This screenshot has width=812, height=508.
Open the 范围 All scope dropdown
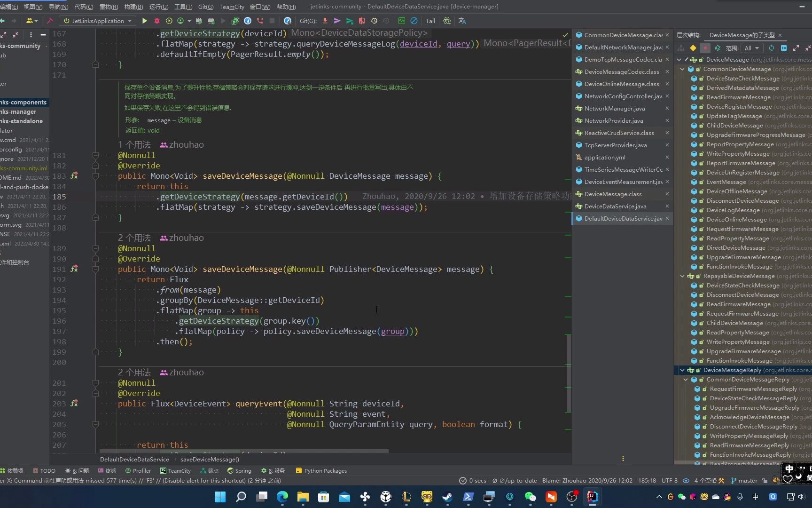pyautogui.click(x=751, y=48)
